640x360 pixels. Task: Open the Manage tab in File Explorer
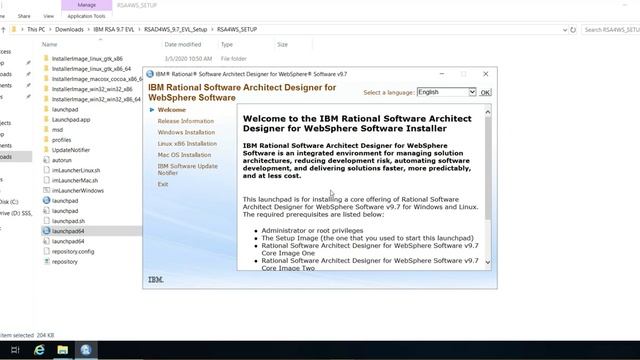[87, 5]
